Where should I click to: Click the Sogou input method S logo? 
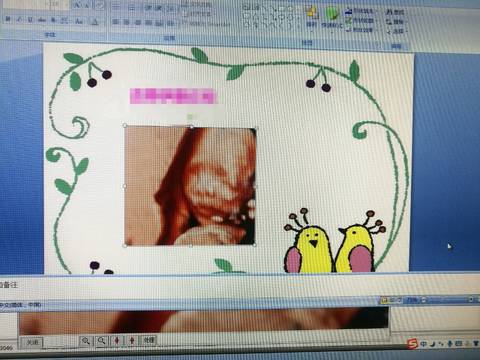[413, 343]
